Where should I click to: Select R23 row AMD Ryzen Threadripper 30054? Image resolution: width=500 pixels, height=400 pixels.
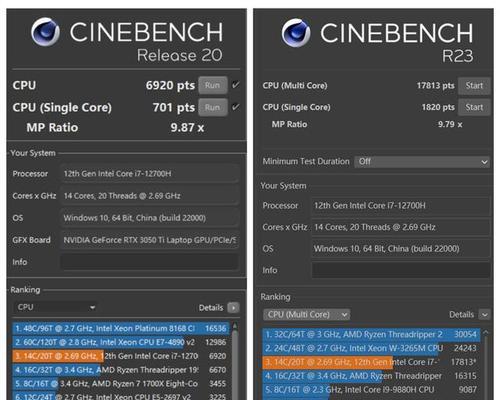coord(371,335)
